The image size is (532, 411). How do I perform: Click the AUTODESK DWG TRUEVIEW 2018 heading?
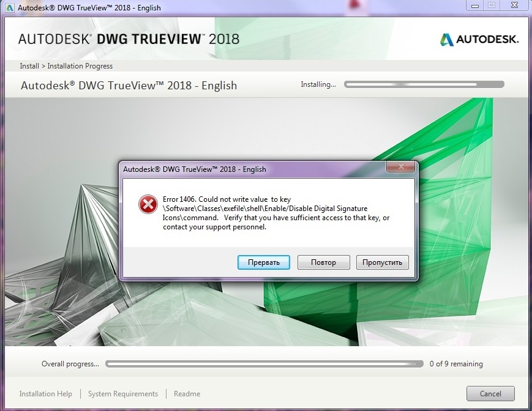click(129, 39)
